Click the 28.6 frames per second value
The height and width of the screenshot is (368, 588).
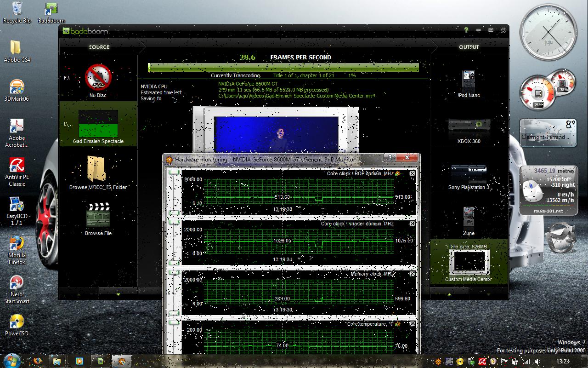click(247, 57)
